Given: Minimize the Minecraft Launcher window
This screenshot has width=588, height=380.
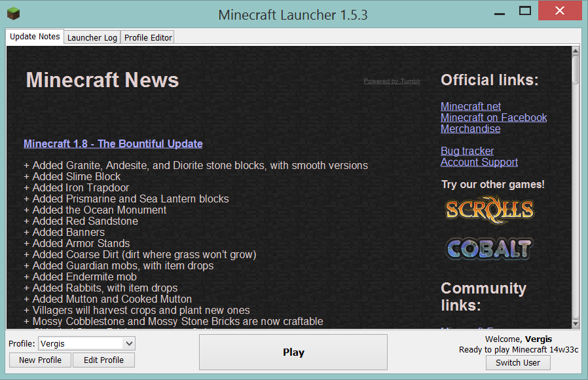Looking at the screenshot, I should click(500, 12).
